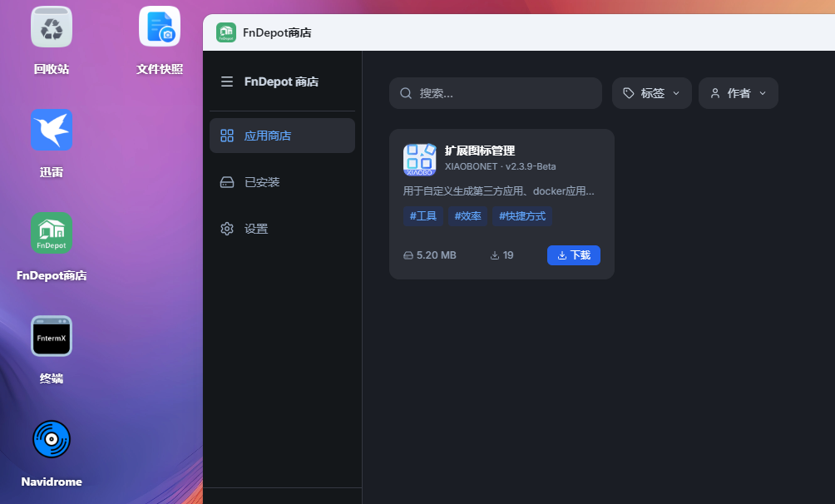The width and height of the screenshot is (835, 504).
Task: Select the 应用商店 app store sidebar item
Action: tap(282, 136)
